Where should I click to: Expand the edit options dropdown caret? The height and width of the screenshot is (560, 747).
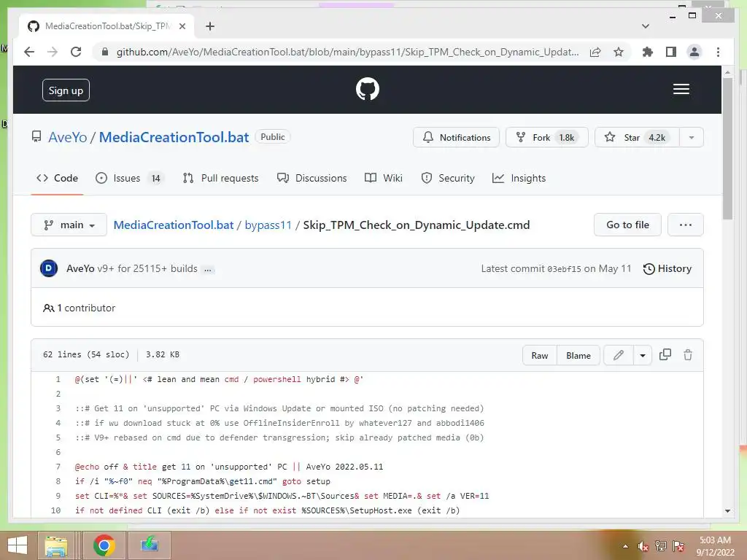coord(642,355)
